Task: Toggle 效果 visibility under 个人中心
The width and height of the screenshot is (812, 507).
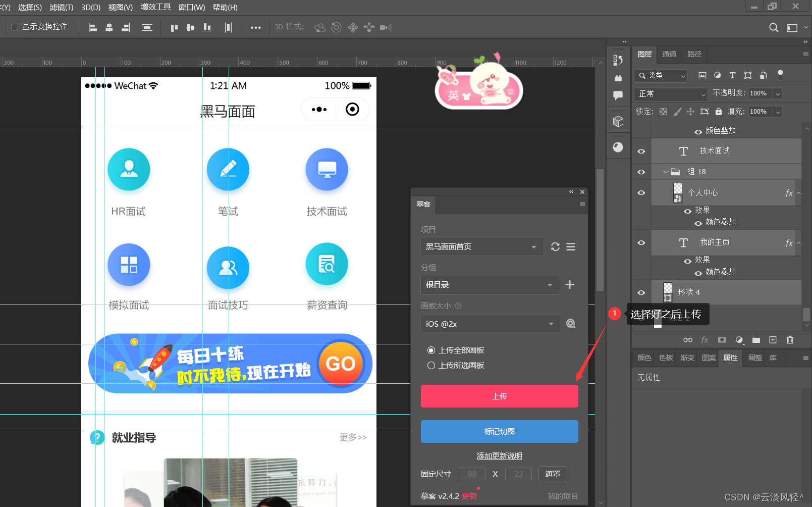Action: pyautogui.click(x=687, y=211)
